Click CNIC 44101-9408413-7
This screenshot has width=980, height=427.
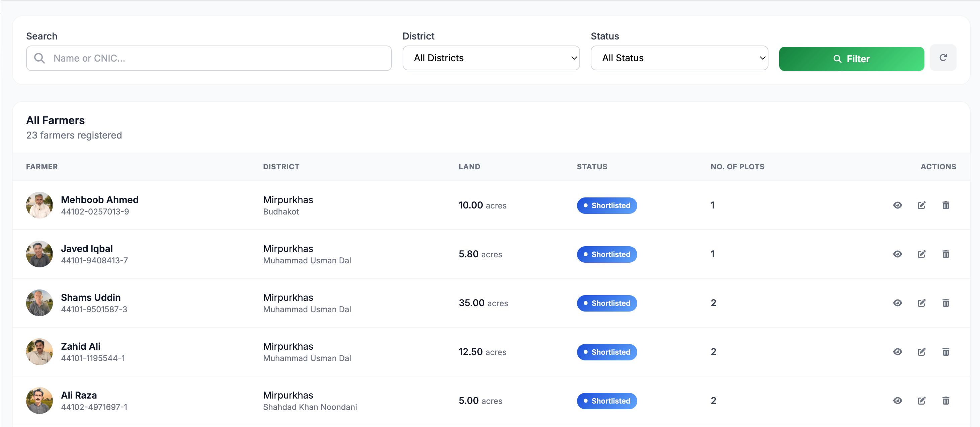94,260
